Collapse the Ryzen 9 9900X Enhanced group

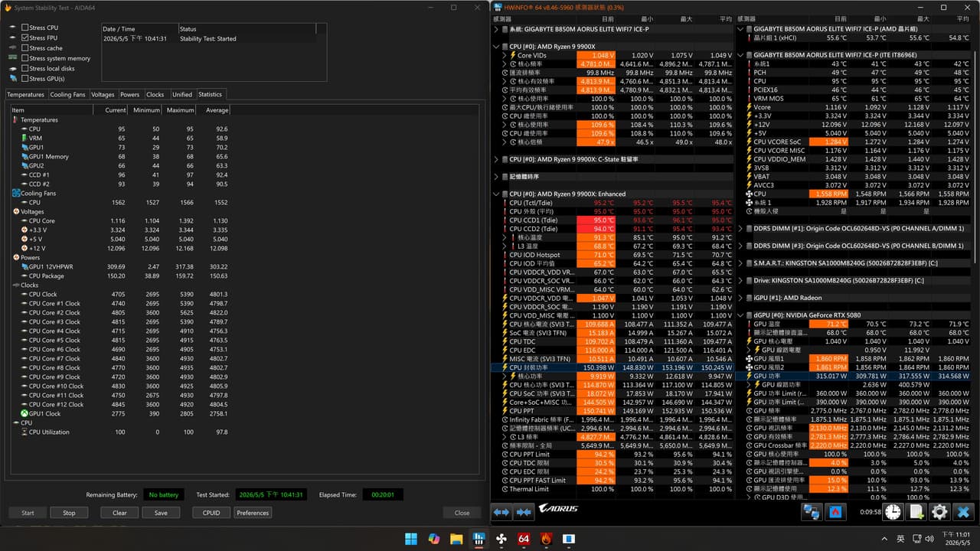pos(496,194)
